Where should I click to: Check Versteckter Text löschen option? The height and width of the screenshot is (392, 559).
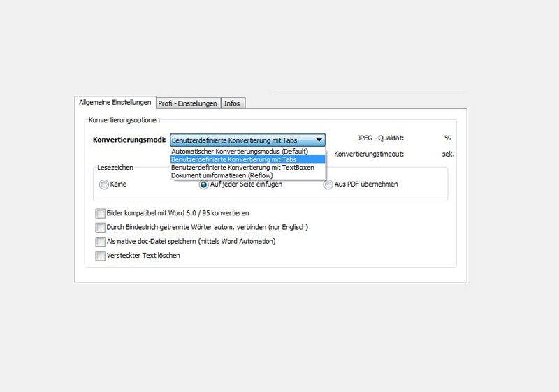tap(100, 256)
